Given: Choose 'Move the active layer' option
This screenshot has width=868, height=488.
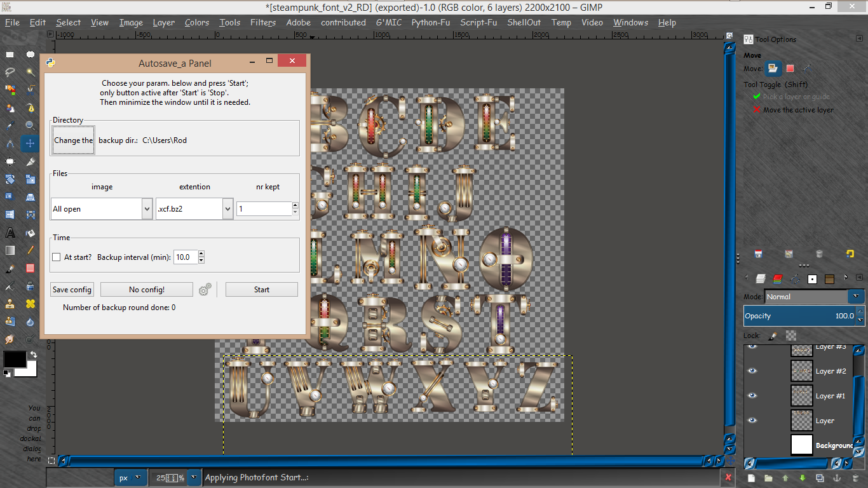Looking at the screenshot, I should tap(793, 110).
